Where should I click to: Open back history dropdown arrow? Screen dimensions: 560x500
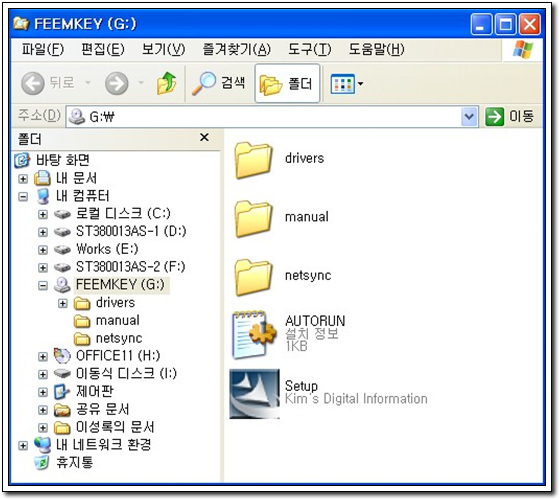tap(88, 83)
